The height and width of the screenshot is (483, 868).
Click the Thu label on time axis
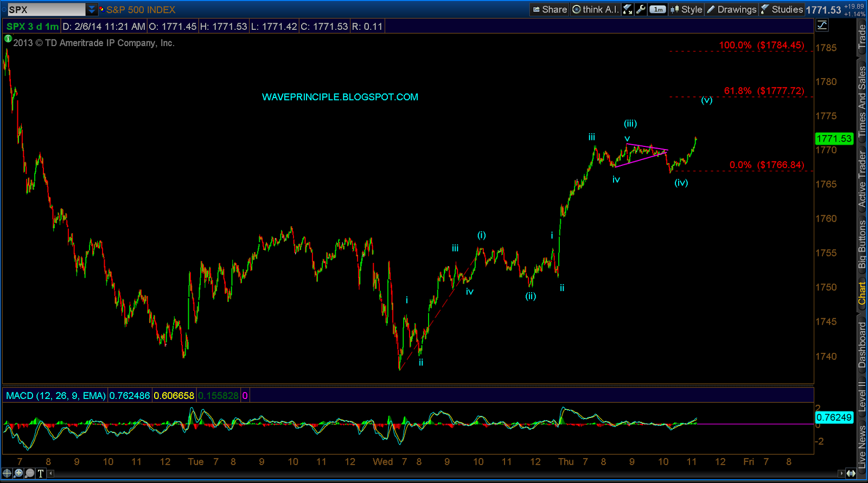tap(566, 462)
